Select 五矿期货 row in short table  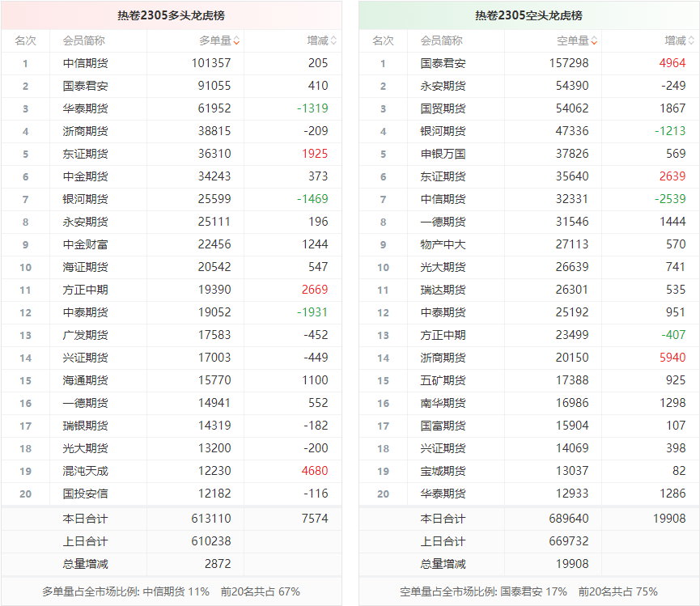(443, 380)
